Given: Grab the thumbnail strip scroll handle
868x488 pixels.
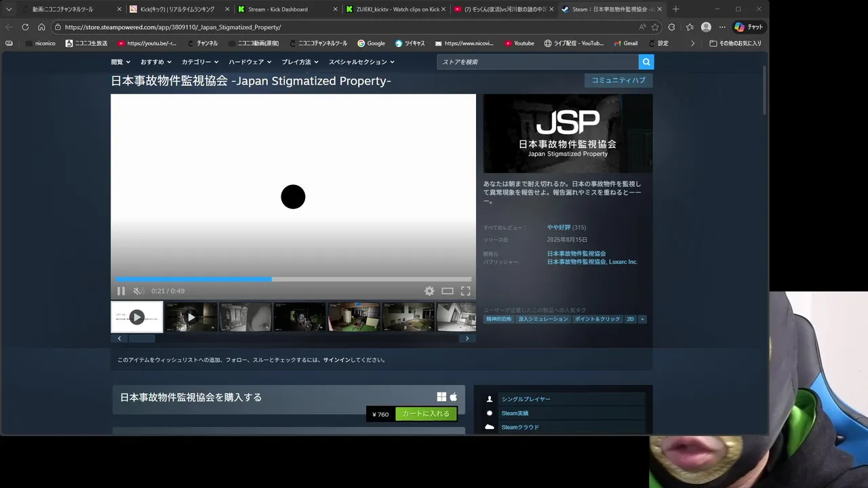Looking at the screenshot, I should [x=142, y=338].
